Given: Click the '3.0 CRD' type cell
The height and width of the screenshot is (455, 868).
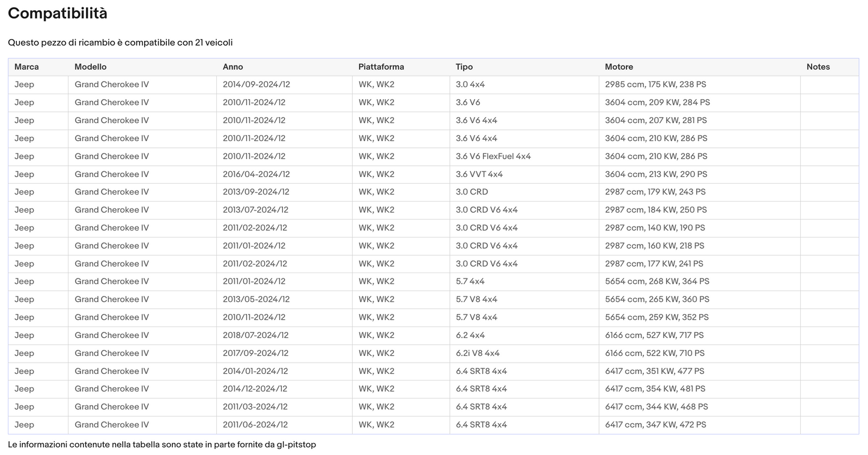Looking at the screenshot, I should (472, 192).
